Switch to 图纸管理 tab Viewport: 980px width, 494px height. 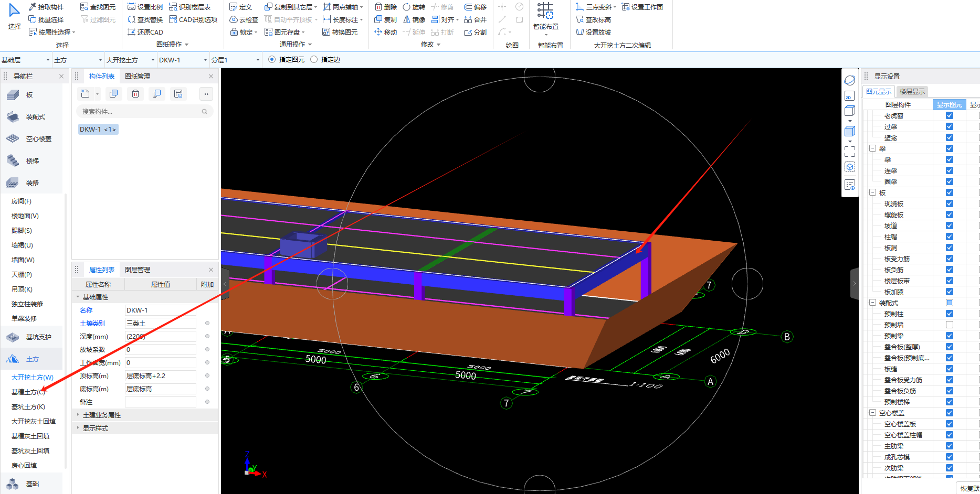[x=138, y=76]
